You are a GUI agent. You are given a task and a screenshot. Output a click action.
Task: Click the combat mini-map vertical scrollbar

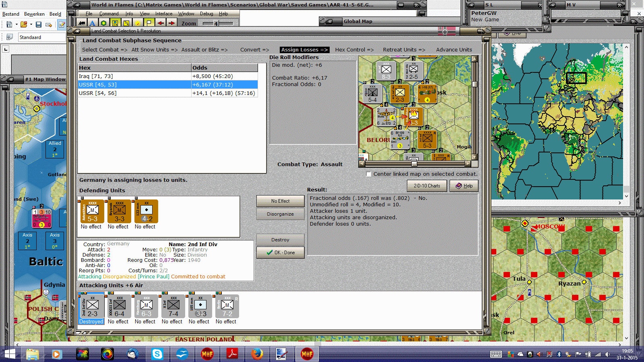coord(475,108)
